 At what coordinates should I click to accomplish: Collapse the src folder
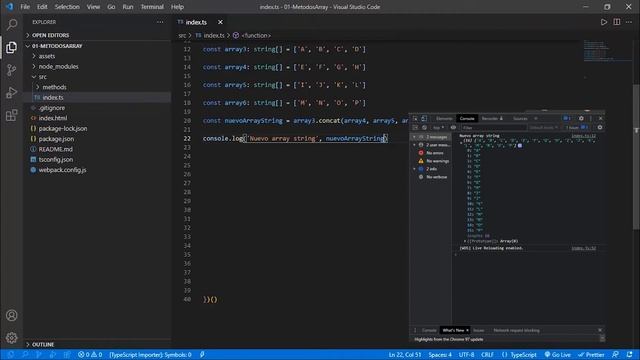42,77
